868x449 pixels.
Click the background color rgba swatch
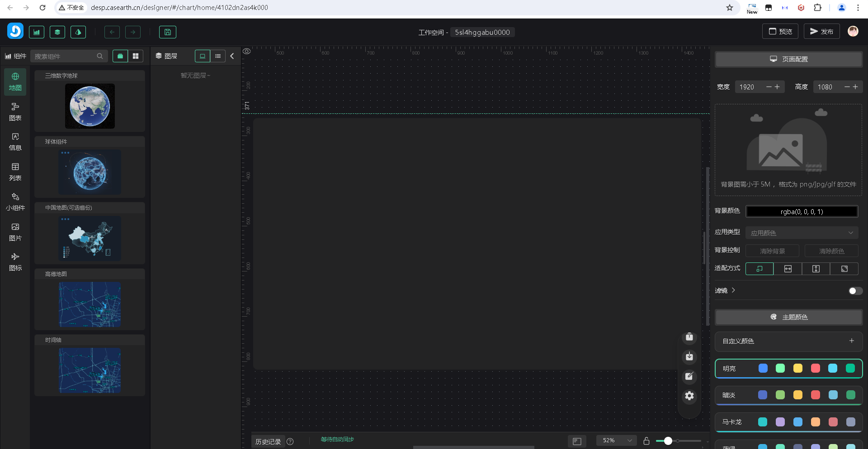click(802, 211)
